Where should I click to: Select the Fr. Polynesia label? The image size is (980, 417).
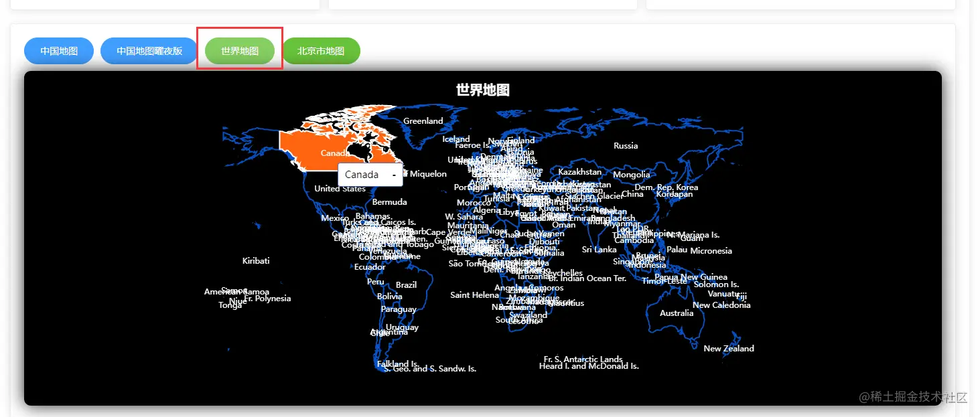point(267,299)
